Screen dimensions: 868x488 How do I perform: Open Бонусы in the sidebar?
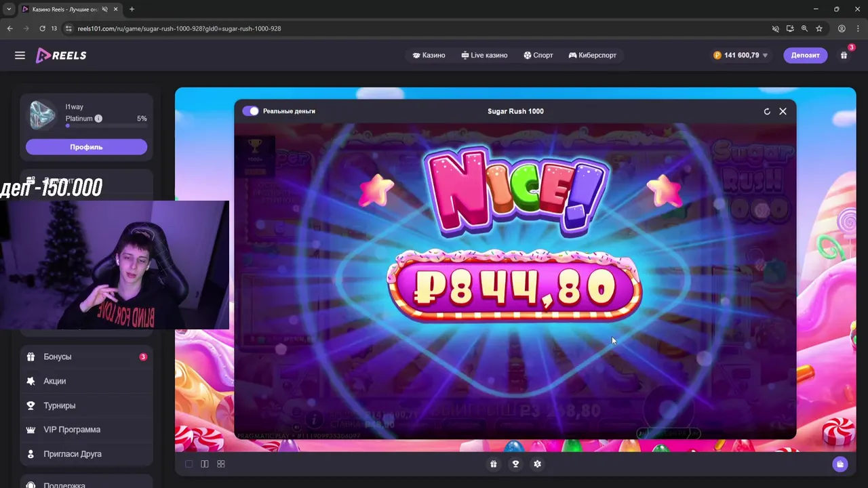point(86,357)
